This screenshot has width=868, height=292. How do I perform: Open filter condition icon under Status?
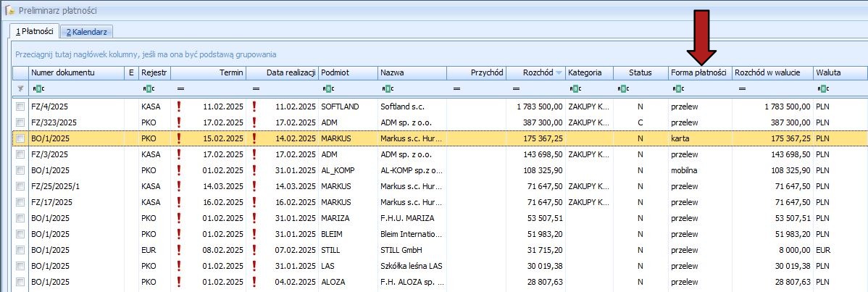pyautogui.click(x=623, y=88)
